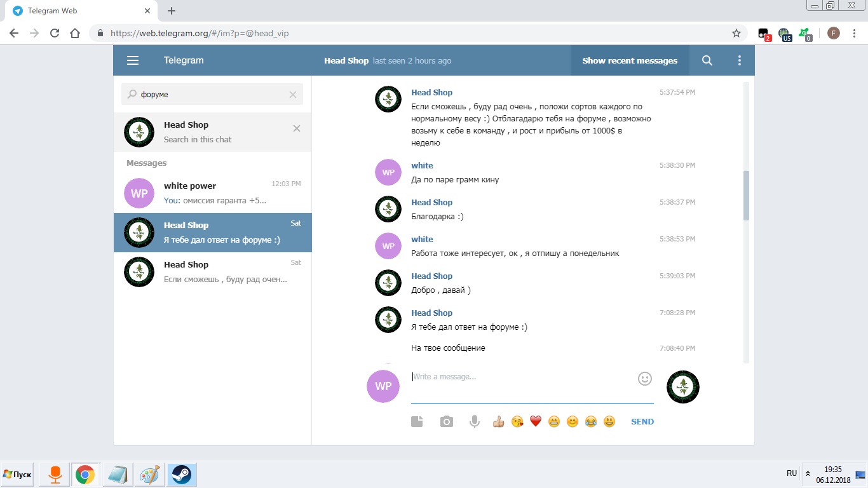Screen dimensions: 868x488
Task: Click the Chrome profile avatar 'F'
Action: click(x=833, y=33)
